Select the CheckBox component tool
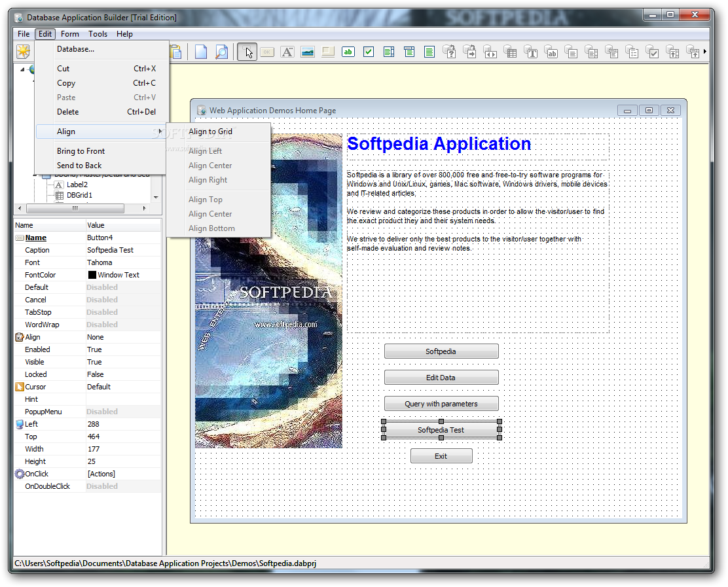 coord(369,52)
